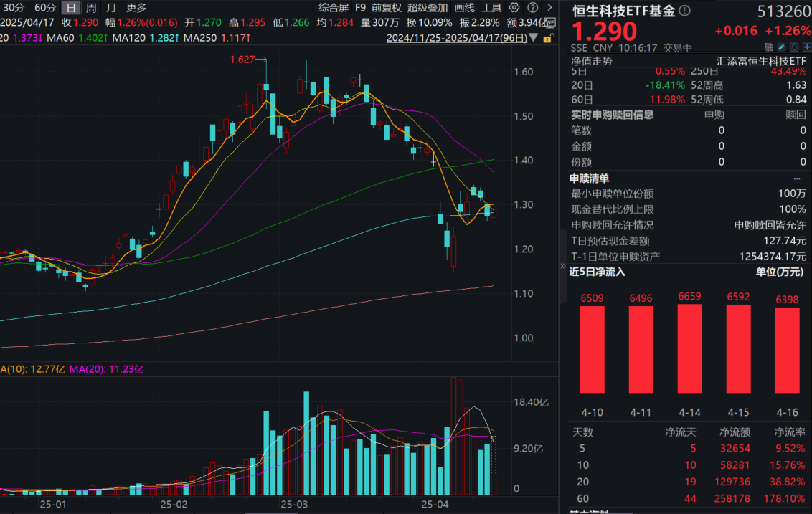The width and height of the screenshot is (812, 514).
Task: Click the F9 button
Action: click(x=359, y=7)
